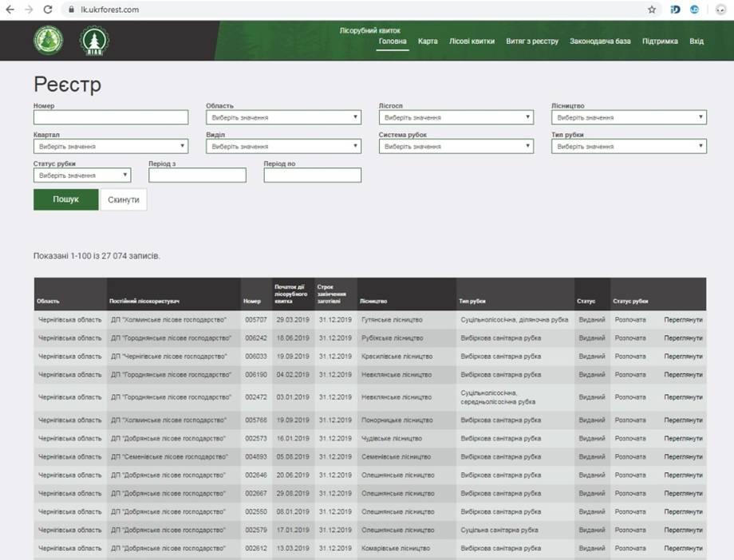
Task: Click the Період з date field
Action: [x=197, y=175]
